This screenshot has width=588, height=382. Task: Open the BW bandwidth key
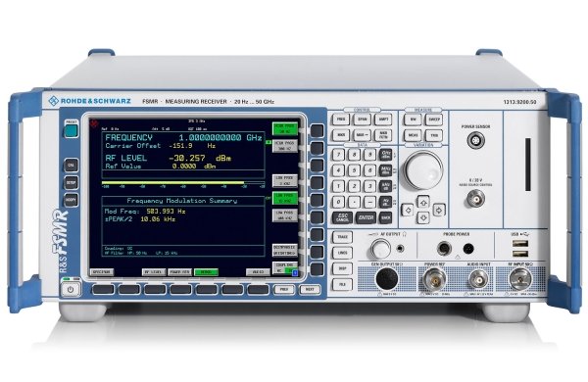(413, 119)
